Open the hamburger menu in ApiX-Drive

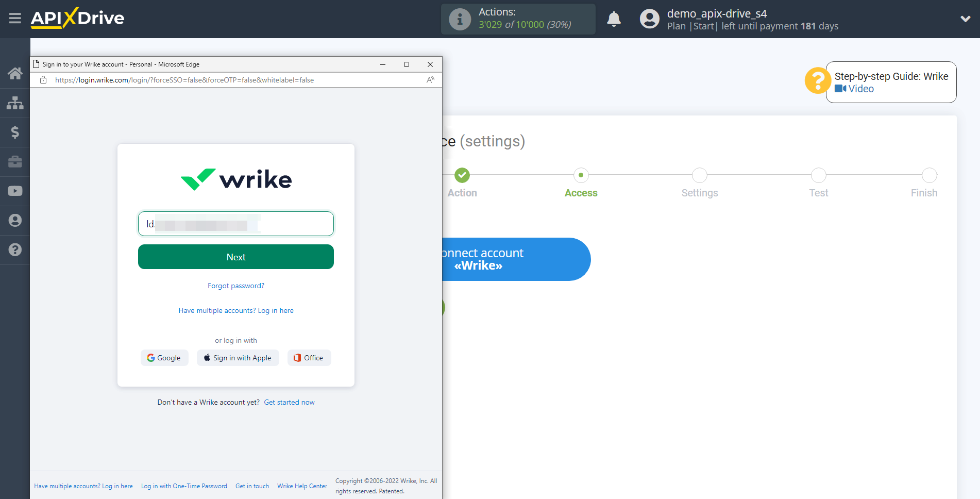pyautogui.click(x=15, y=19)
